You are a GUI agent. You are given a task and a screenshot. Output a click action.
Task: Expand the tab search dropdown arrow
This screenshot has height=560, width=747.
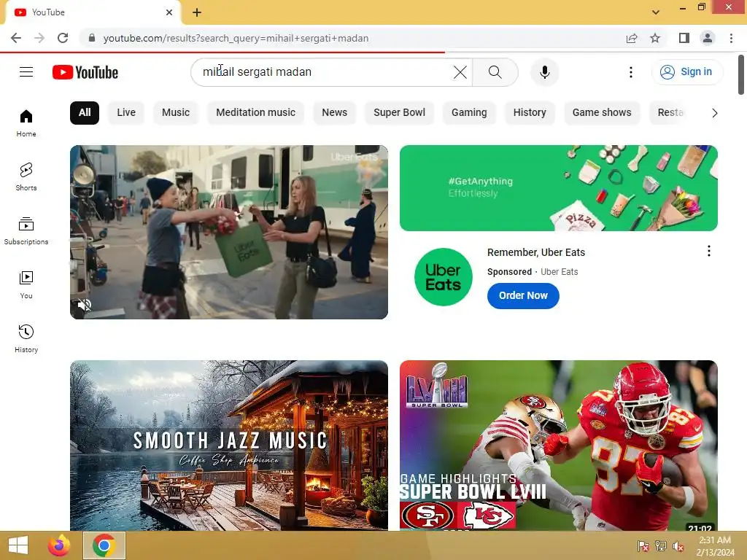pos(656,12)
